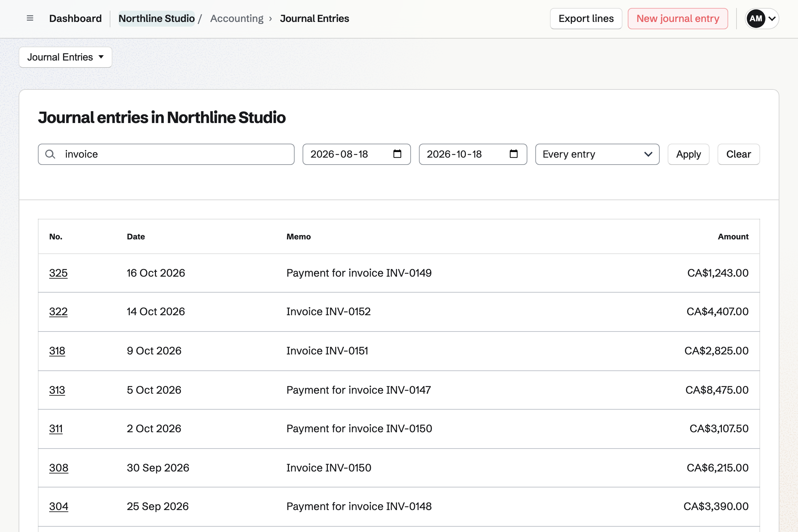Click the end date field 2026-10-18

pos(472,154)
